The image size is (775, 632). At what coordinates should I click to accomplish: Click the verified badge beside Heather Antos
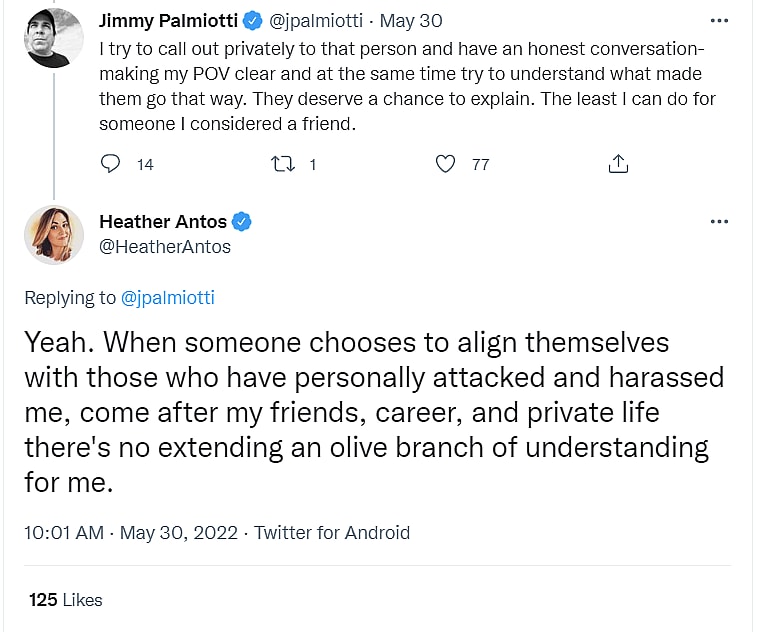tap(242, 222)
